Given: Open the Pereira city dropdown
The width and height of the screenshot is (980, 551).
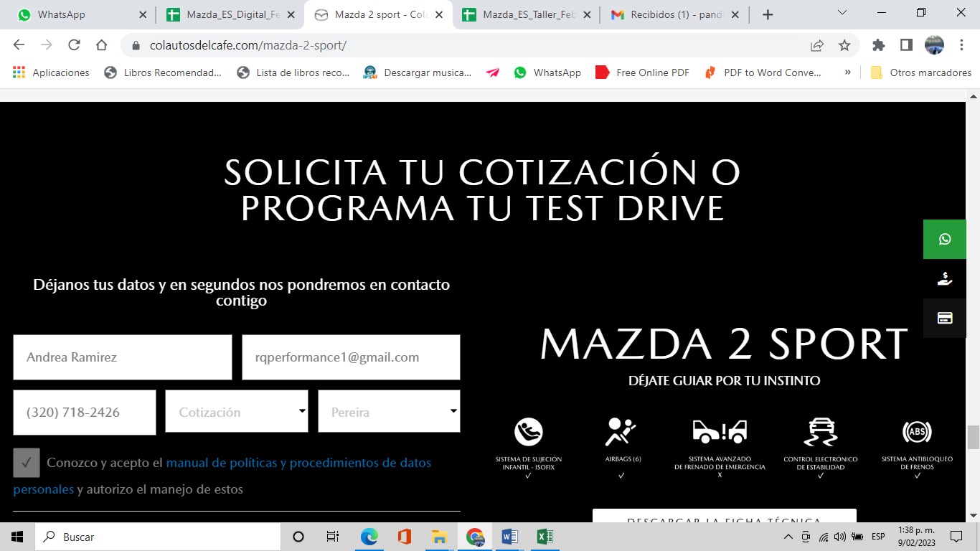Looking at the screenshot, I should click(x=389, y=411).
